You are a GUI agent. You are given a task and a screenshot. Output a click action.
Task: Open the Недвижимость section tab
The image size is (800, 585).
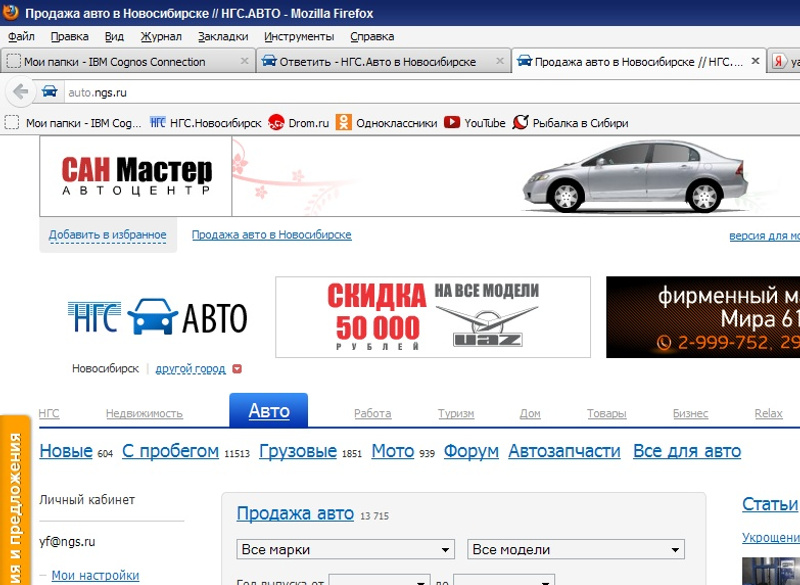[144, 413]
